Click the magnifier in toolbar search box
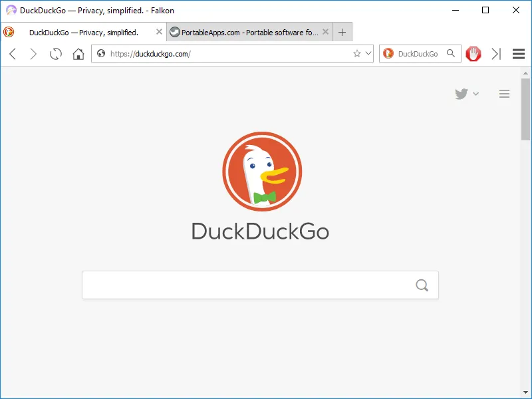The width and height of the screenshot is (532, 399). tap(451, 54)
